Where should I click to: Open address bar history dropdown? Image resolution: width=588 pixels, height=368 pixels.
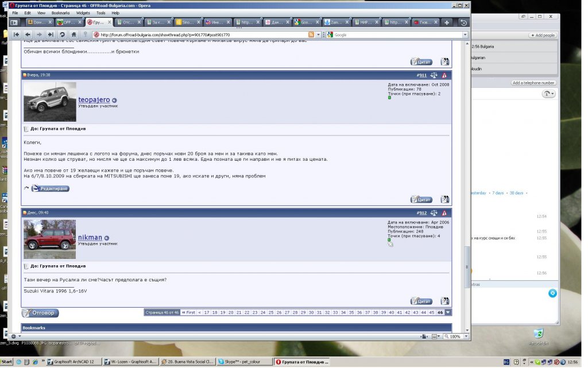318,34
